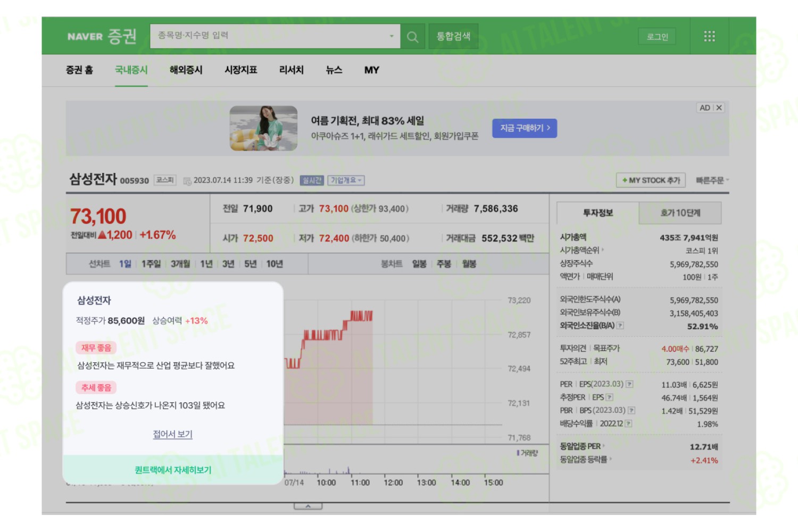Image resolution: width=798 pixels, height=532 pixels.
Task: Close the ad banner with X
Action: (x=719, y=107)
